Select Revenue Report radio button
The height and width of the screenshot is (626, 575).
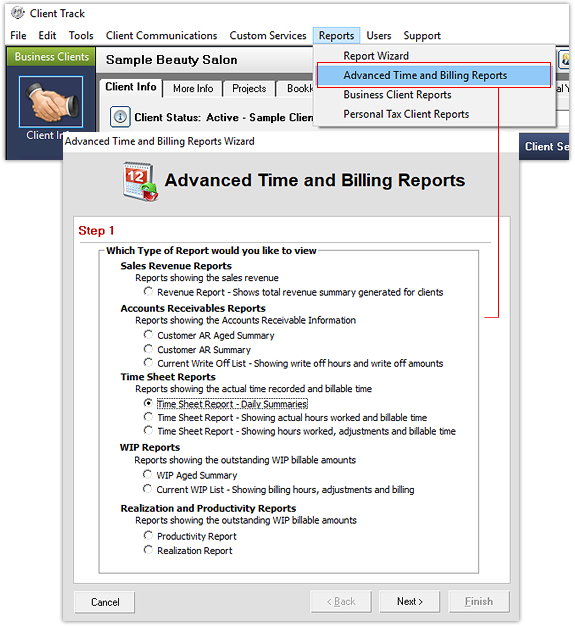point(148,291)
